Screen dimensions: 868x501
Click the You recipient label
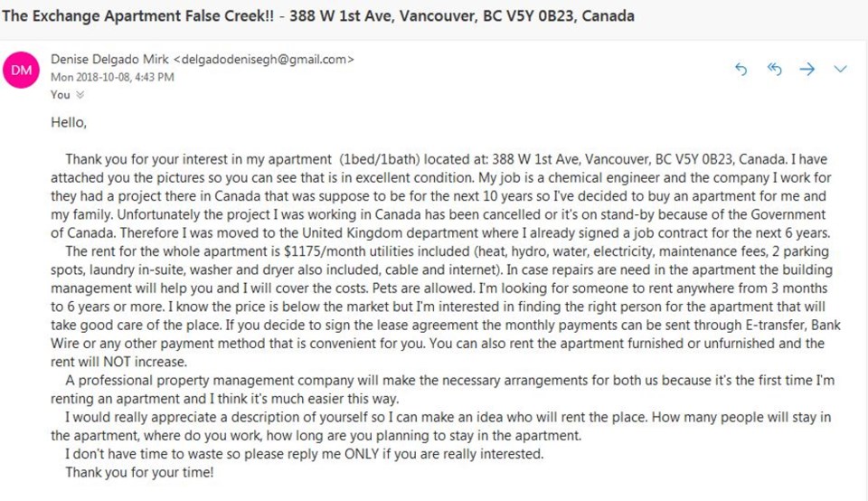tap(61, 95)
